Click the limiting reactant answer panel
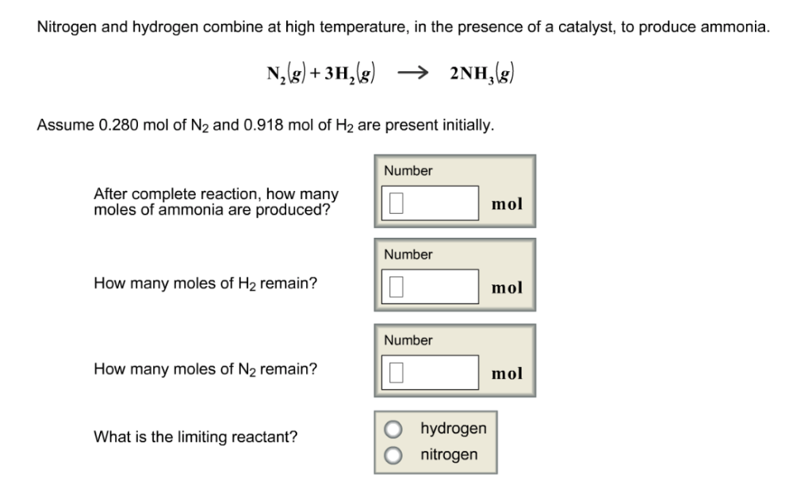Image resolution: width=812 pixels, height=504 pixels. (x=435, y=442)
